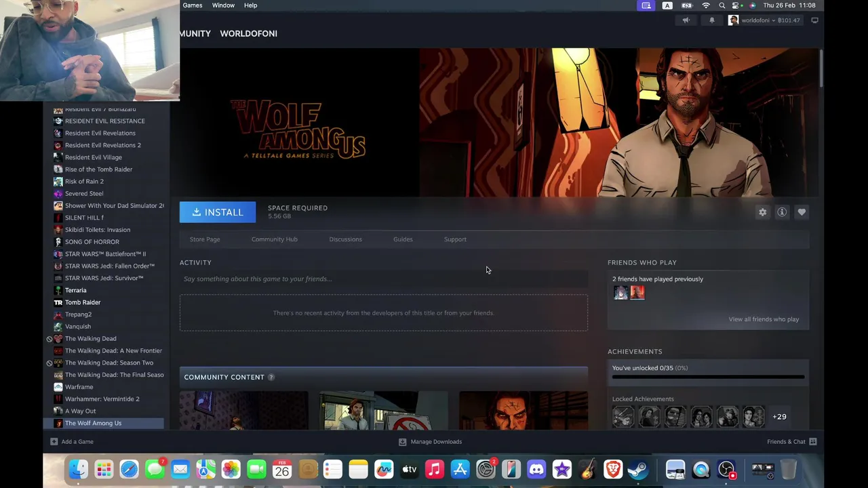Open Apple TV app in dock

(x=409, y=469)
